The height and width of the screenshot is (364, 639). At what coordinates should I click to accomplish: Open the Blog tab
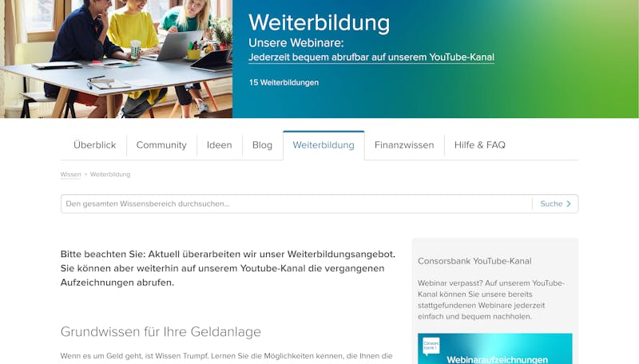click(x=262, y=145)
